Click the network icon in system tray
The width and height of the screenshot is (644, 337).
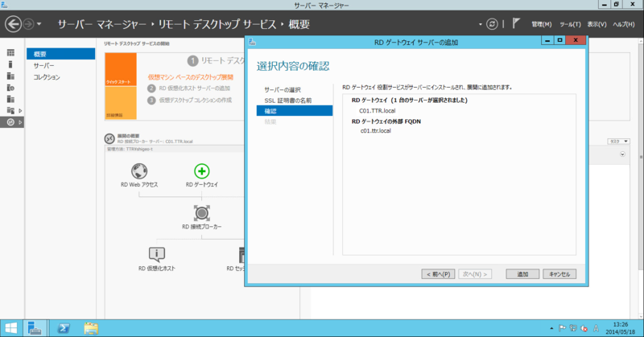(x=573, y=328)
